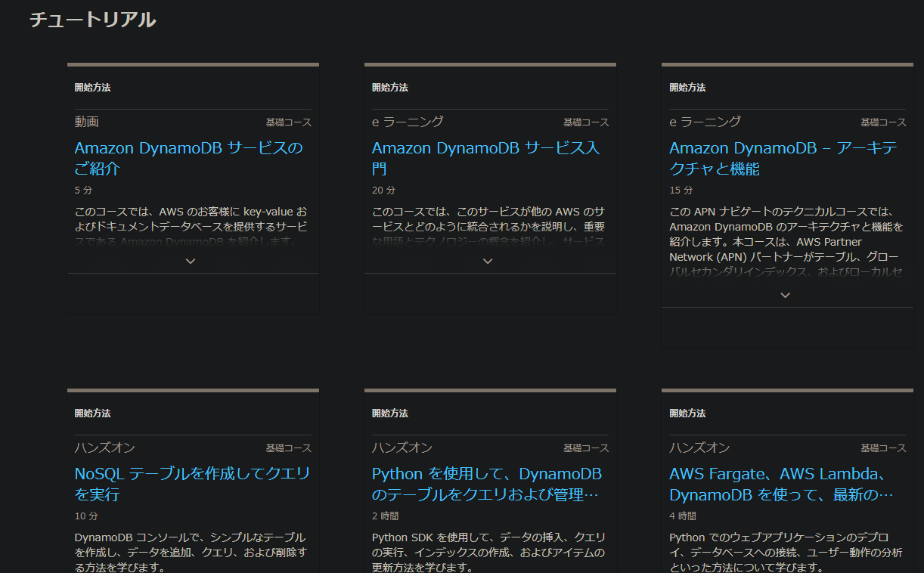This screenshot has width=924, height=573.
Task: Click the 20 分 duration text
Action: (383, 190)
